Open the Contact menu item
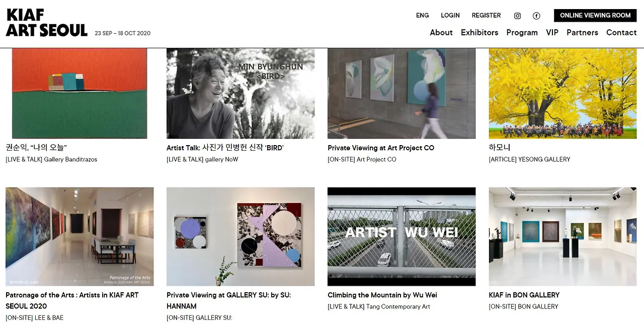The height and width of the screenshot is (324, 644). point(621,32)
